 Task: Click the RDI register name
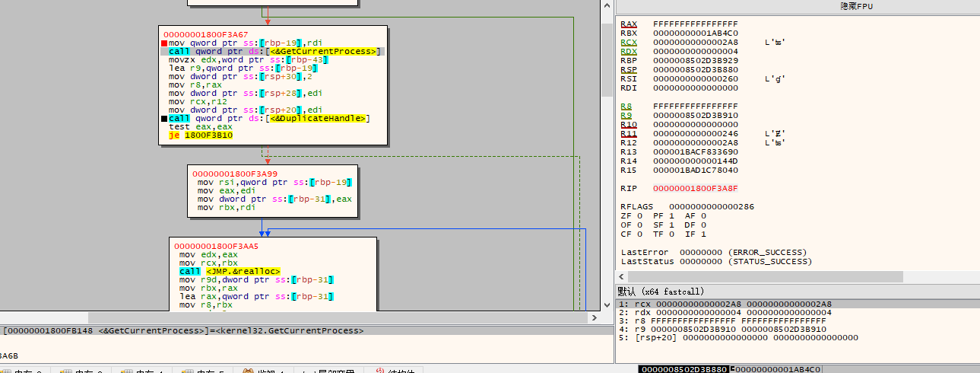tap(629, 88)
